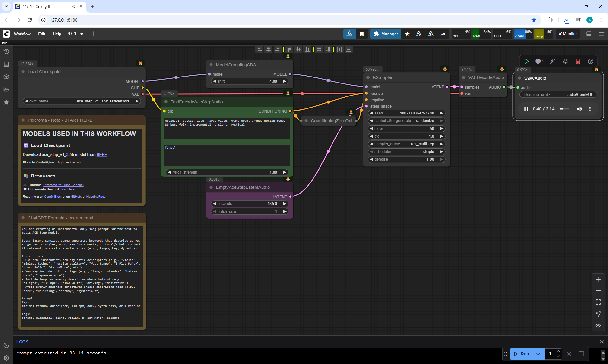Viewport: 608px width, 364px height.
Task: Adjust the audio player volume slider
Action: (564, 109)
